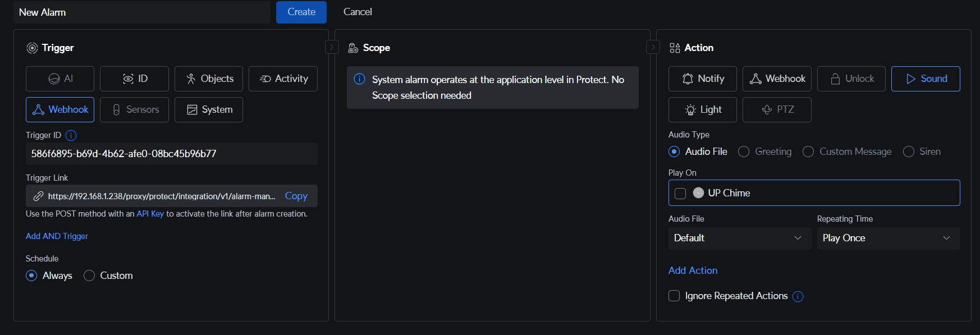Select the Objects trigger type

click(x=209, y=79)
